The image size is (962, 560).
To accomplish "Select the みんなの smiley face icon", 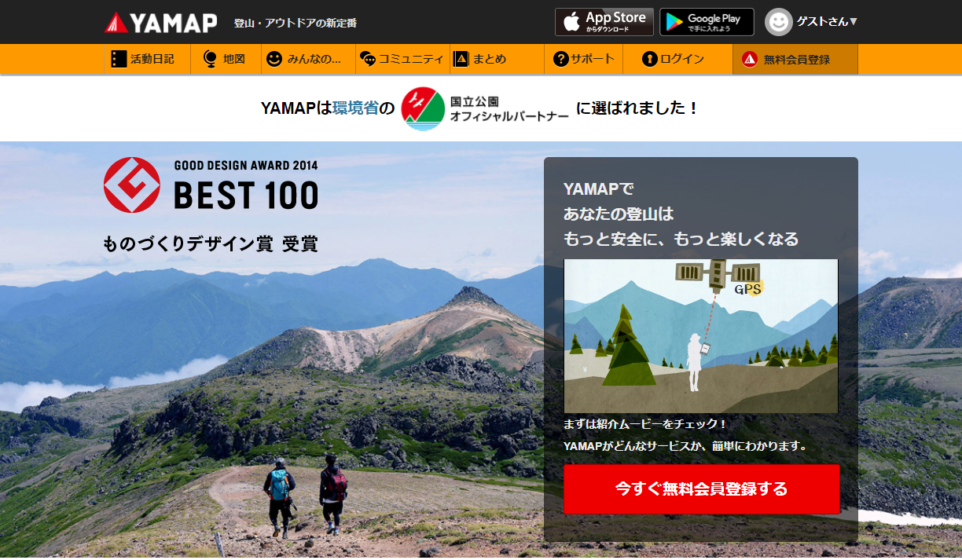I will pyautogui.click(x=274, y=59).
